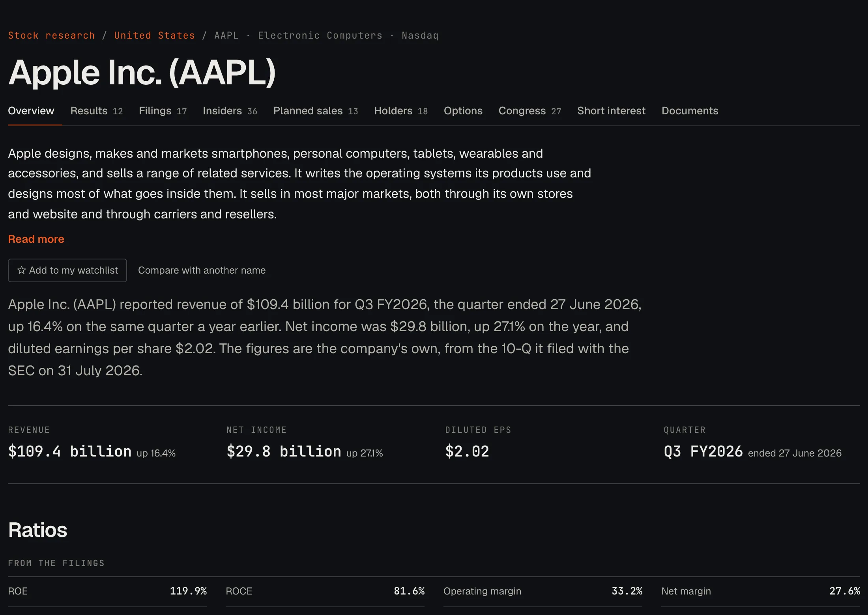Screen dimensions: 868x615
Task: View the Congress tab
Action: (530, 111)
